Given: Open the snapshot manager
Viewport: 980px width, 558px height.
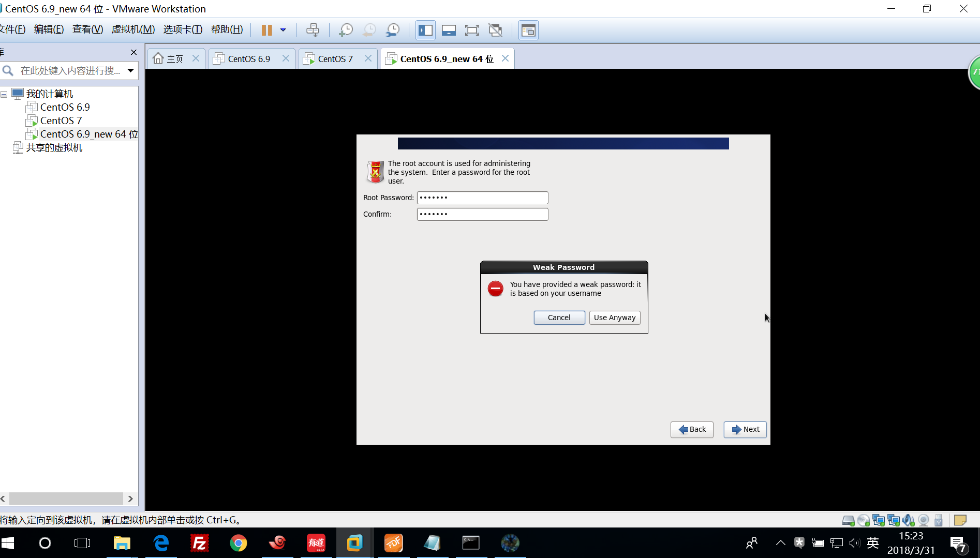Looking at the screenshot, I should 393,30.
